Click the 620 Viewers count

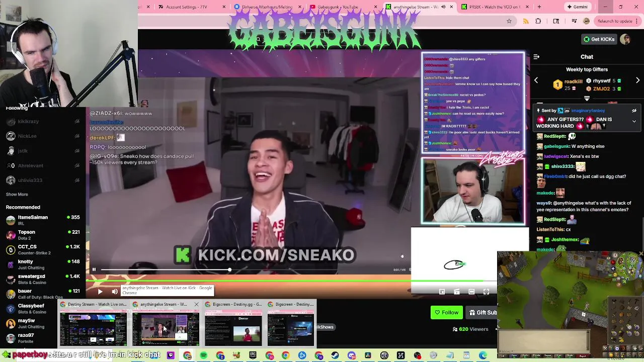tap(470, 329)
